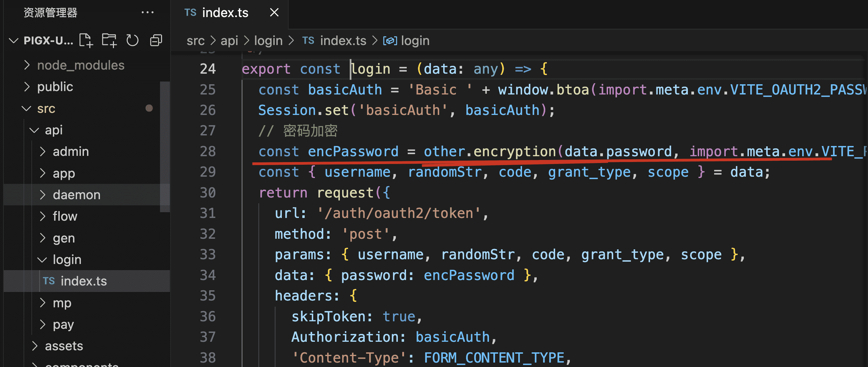Open the flow folder in tree
The height and width of the screenshot is (367, 868).
click(65, 216)
